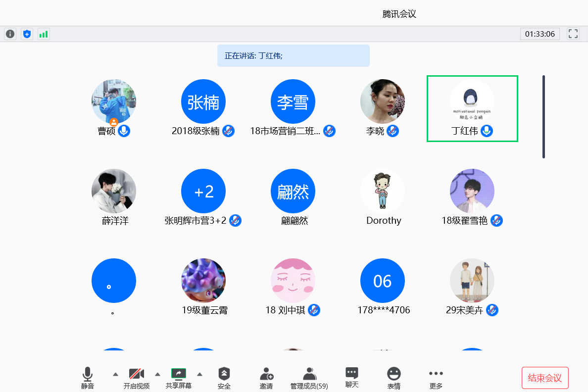Screen dimensions: 588x392
Task: Open the Security (安全) options
Action: pyautogui.click(x=224, y=378)
